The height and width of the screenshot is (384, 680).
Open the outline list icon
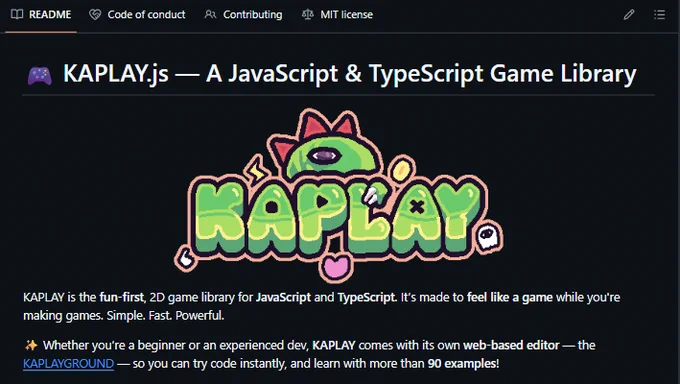[x=660, y=15]
